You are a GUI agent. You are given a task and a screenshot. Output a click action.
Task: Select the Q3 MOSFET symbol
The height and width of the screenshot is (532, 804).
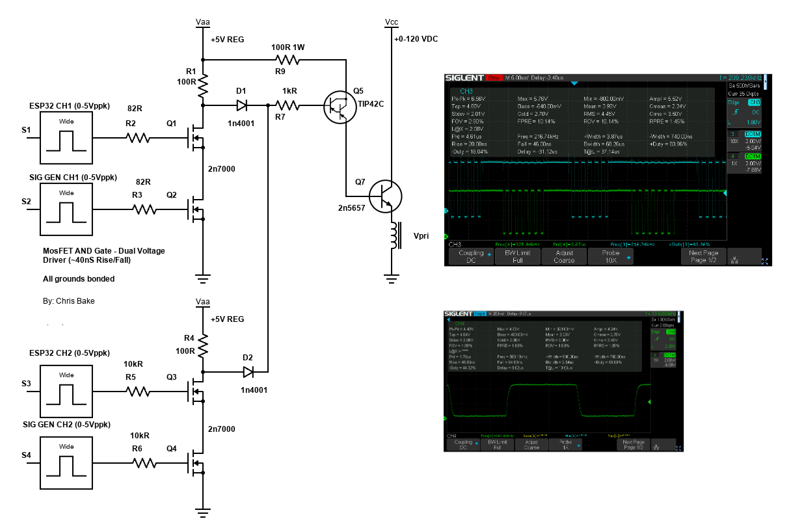(x=196, y=391)
